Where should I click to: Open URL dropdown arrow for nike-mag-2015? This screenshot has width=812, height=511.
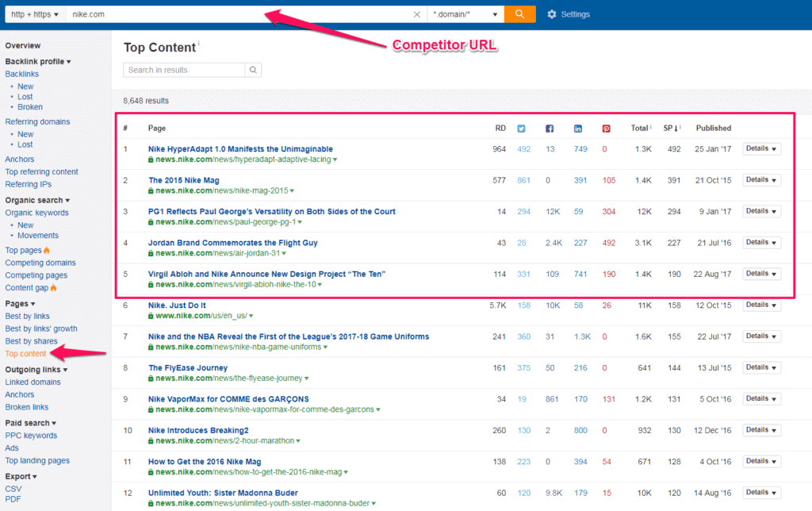292,191
